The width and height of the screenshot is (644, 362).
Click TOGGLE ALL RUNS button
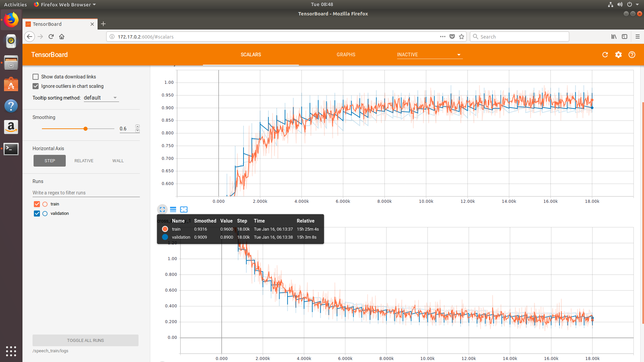pyautogui.click(x=86, y=340)
